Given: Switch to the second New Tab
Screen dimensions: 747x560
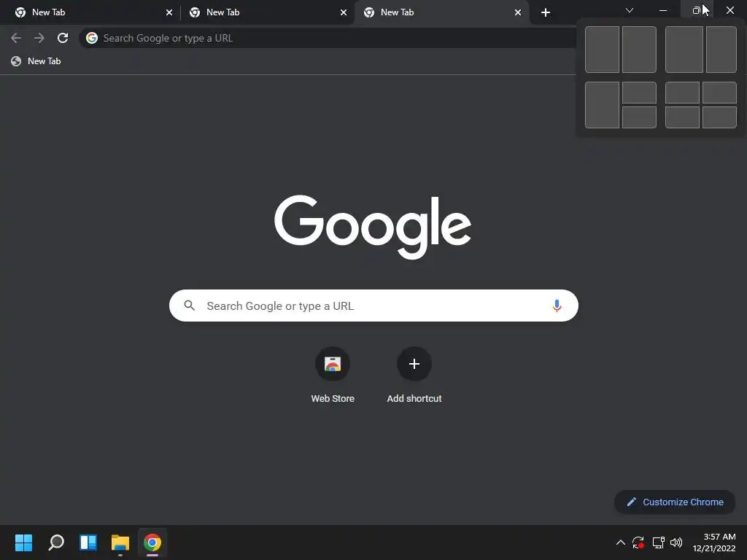Looking at the screenshot, I should click(x=267, y=12).
